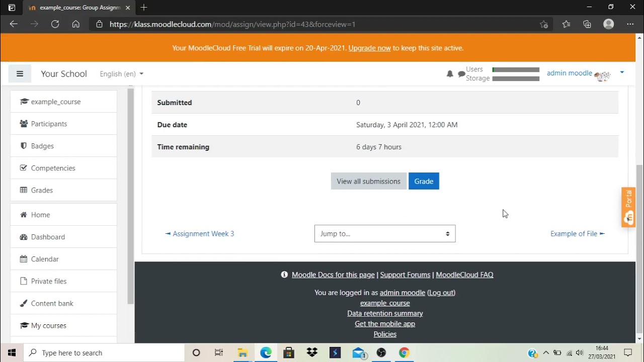
Task: Click the sidebar vertical scrollbar
Action: coord(130,196)
